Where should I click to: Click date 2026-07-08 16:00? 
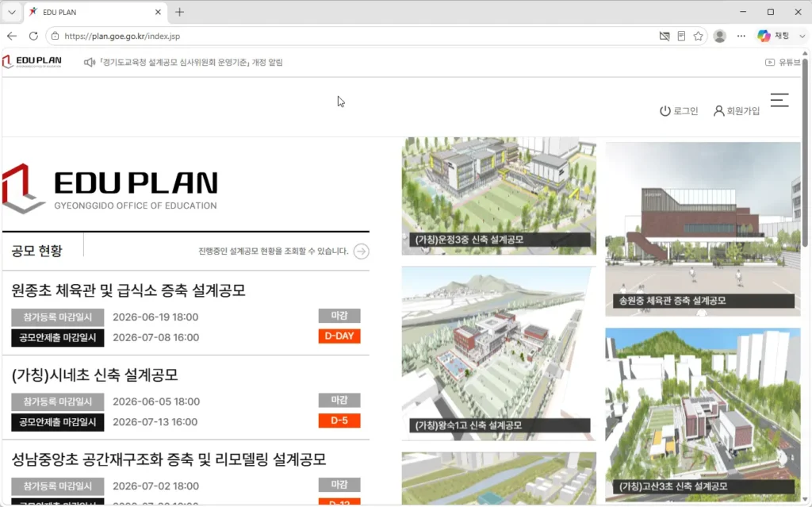coord(155,337)
